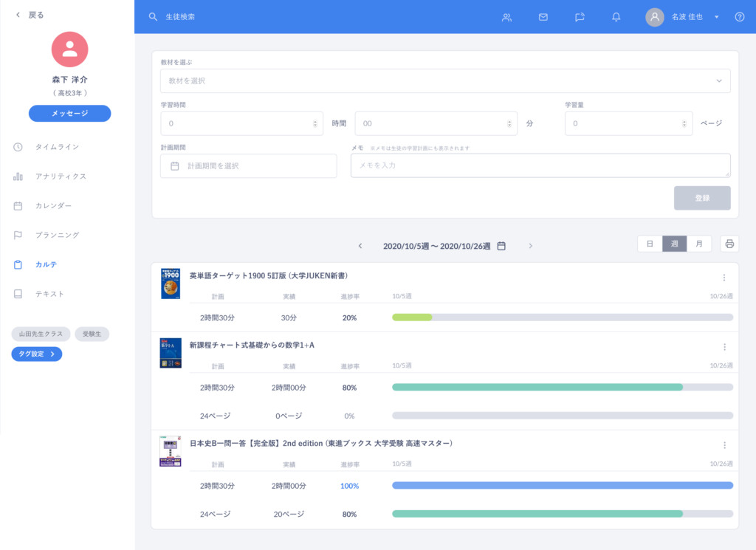Viewport: 756px width, 550px height.
Task: Switch the view to 日 (day)
Action: (650, 244)
